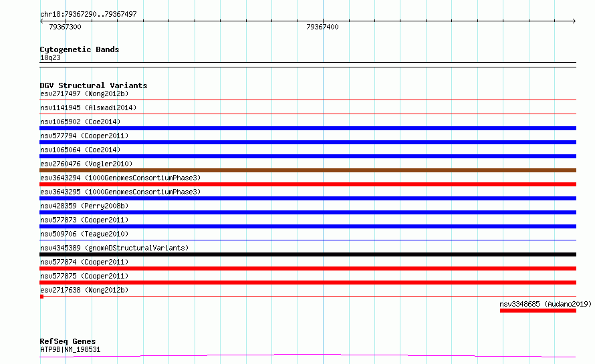Click the red bar under nsv577874
The height and width of the screenshot is (364, 595).
[x=308, y=268]
